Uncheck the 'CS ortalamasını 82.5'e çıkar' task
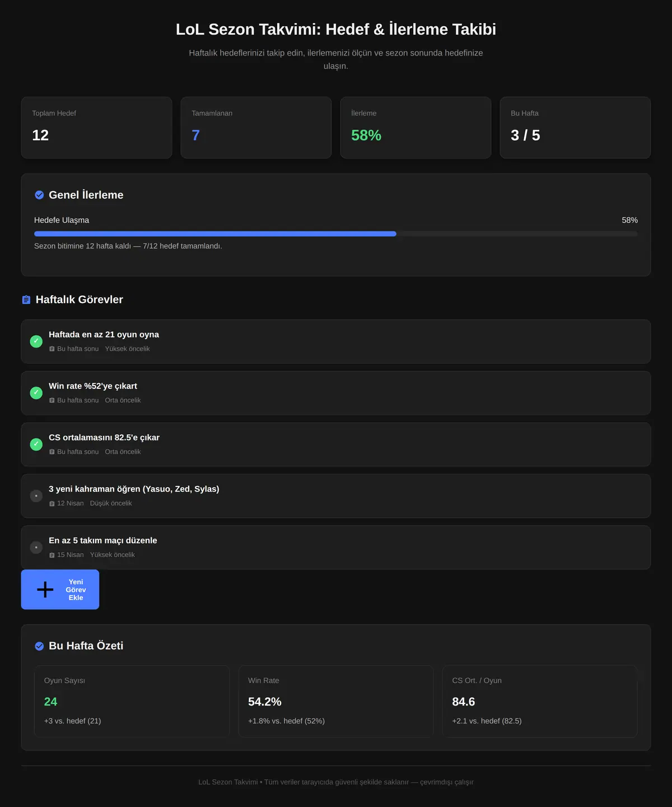672x807 pixels. coord(36,444)
